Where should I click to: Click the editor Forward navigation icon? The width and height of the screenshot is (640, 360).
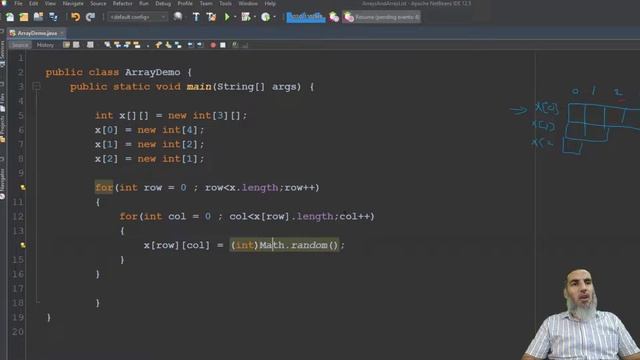[90, 45]
